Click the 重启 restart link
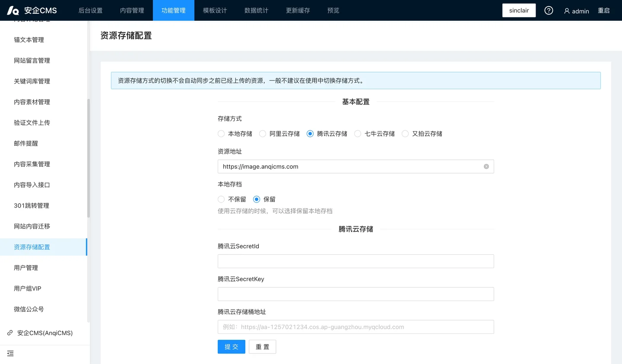This screenshot has width=622, height=364. tap(604, 10)
